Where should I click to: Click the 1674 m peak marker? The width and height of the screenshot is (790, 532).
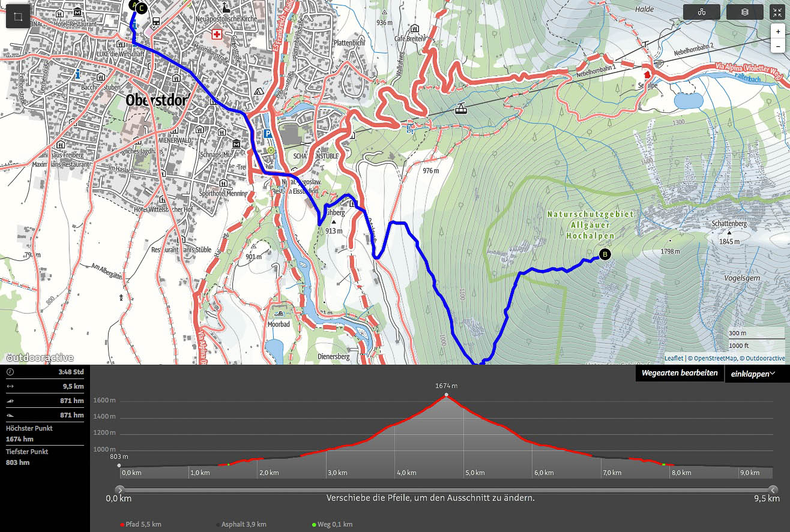(446, 395)
